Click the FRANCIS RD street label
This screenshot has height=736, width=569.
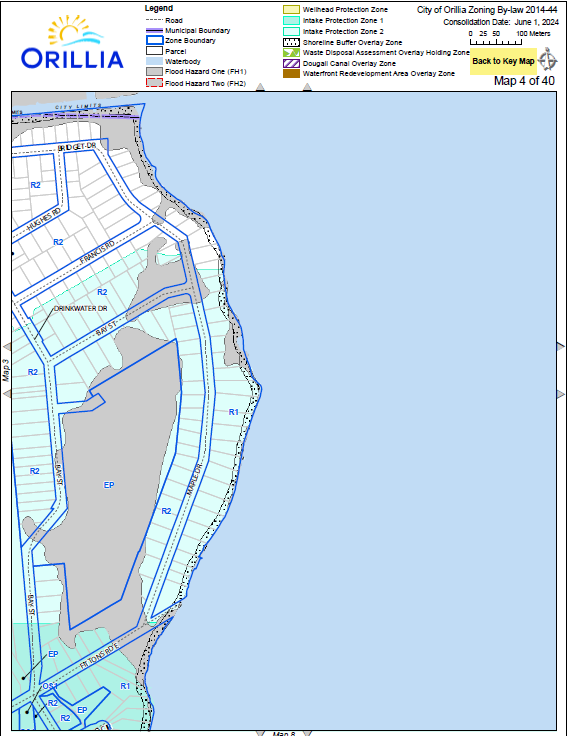[97, 252]
